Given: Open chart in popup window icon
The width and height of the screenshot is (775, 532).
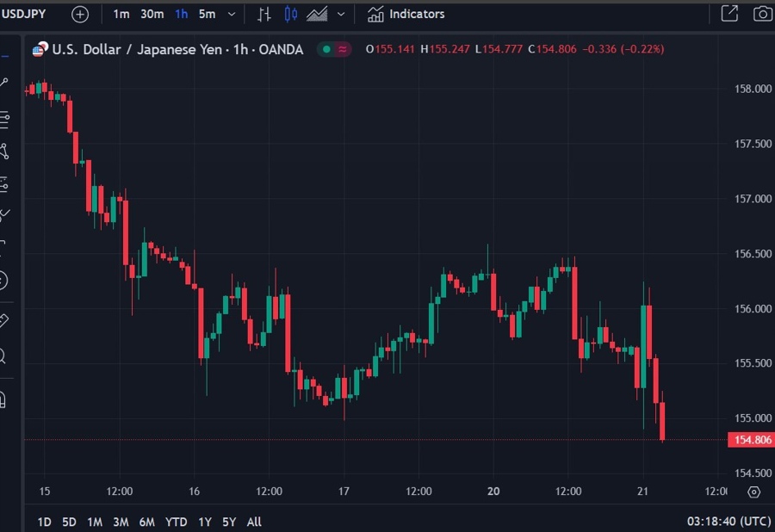Looking at the screenshot, I should (729, 13).
